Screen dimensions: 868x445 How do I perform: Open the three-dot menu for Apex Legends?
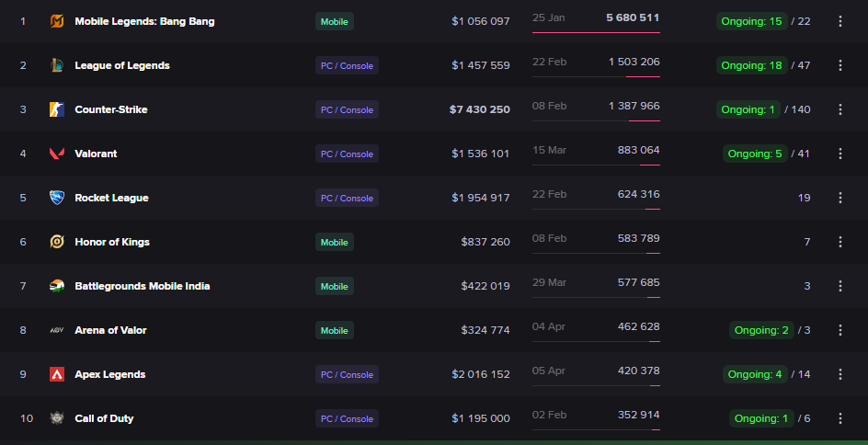click(x=839, y=374)
